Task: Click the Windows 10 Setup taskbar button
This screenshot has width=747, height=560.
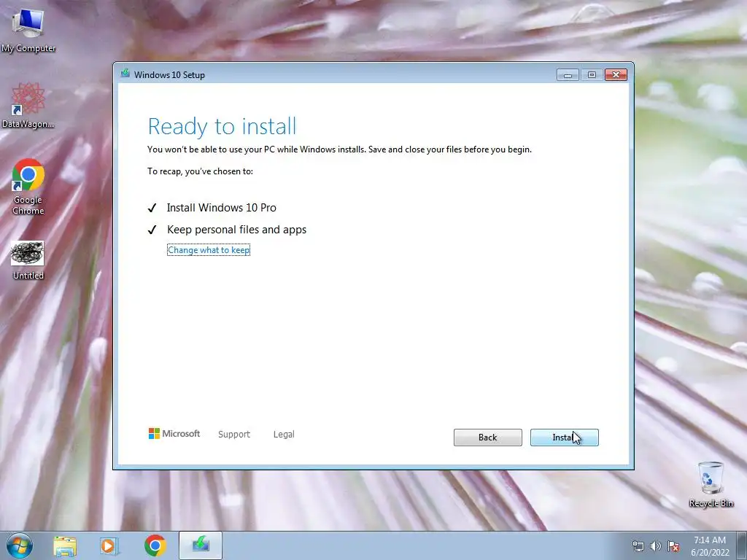Action: [x=201, y=545]
